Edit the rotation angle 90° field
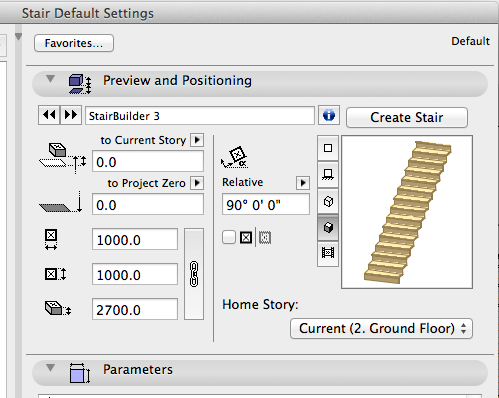499x398 pixels. tap(266, 204)
